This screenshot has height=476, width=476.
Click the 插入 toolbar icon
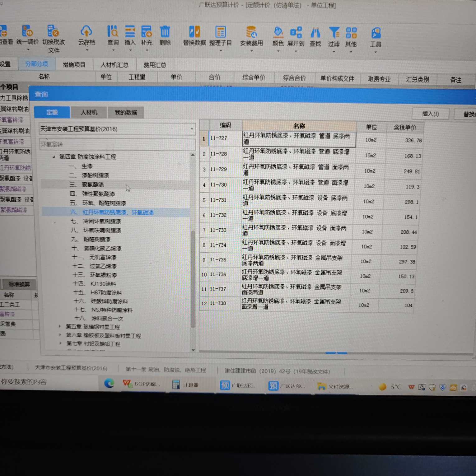130,31
